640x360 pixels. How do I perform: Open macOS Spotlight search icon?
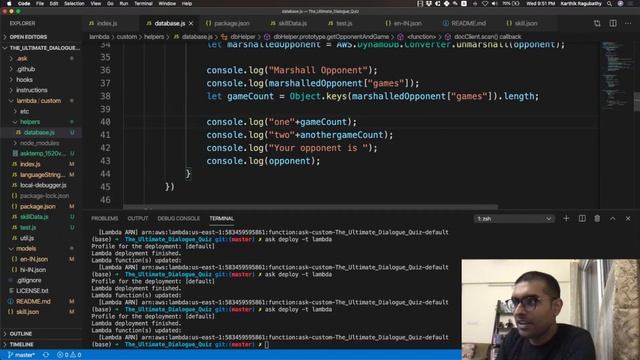click(x=609, y=4)
